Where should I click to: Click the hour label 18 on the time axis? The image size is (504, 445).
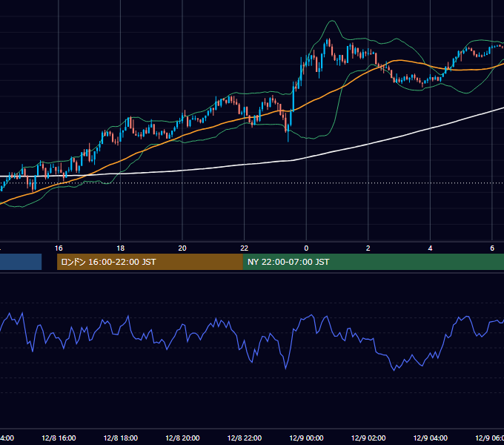[121, 248]
